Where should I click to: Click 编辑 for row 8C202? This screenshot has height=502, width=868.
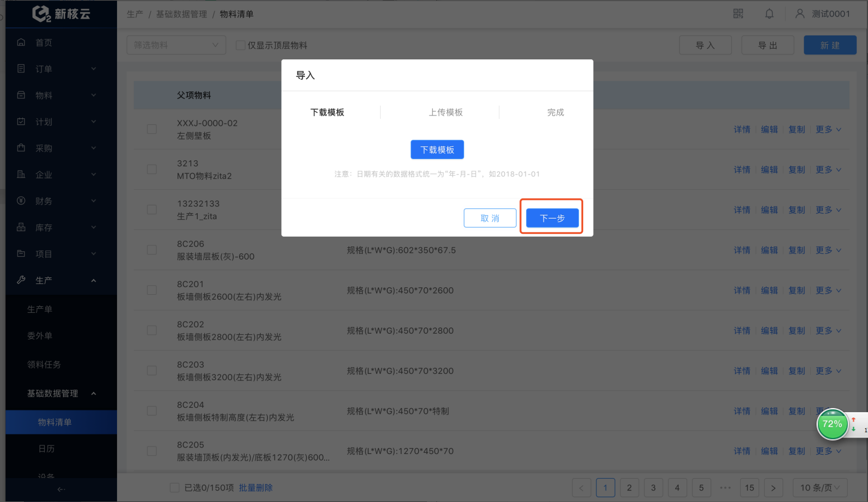point(769,330)
